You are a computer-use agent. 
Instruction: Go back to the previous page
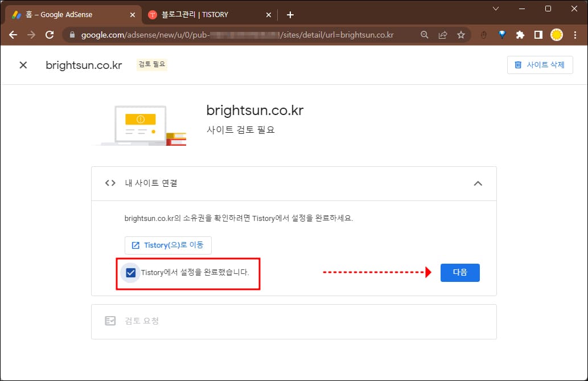[x=13, y=35]
